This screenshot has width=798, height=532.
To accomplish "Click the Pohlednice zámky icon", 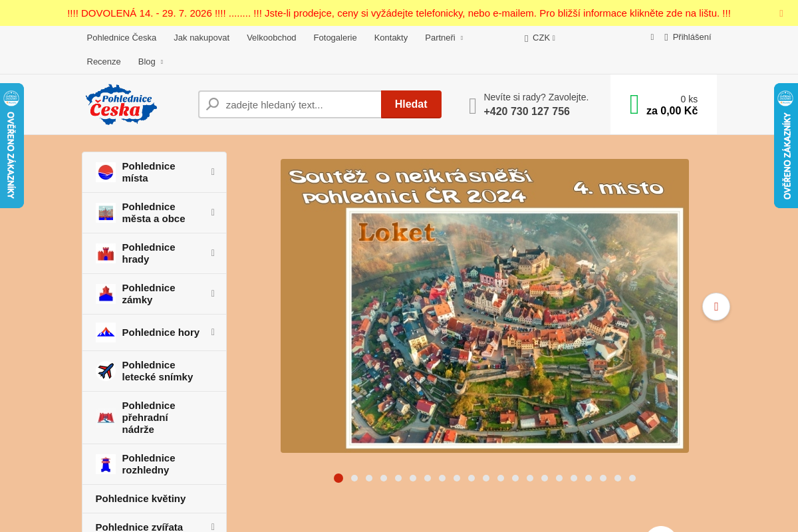I will point(106,294).
